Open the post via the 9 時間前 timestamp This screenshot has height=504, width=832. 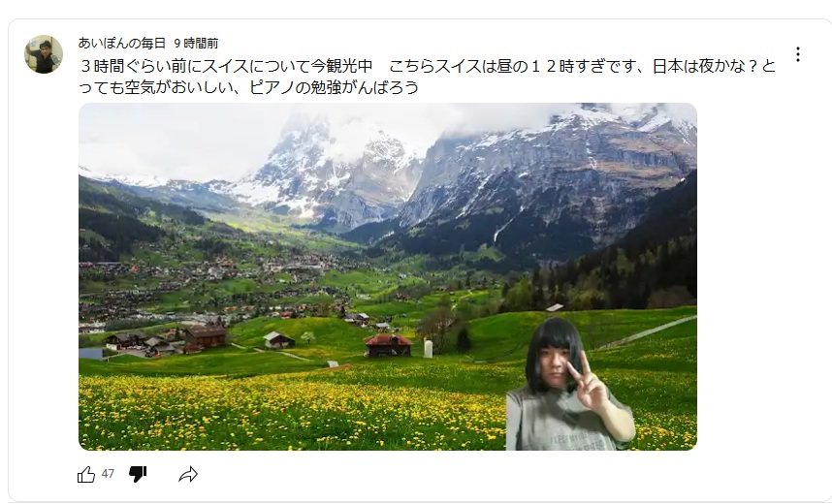196,44
